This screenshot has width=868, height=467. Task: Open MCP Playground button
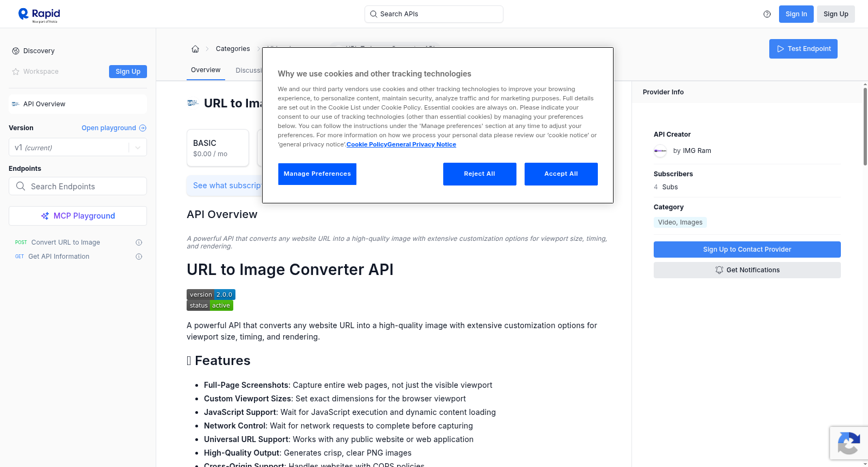(78, 216)
